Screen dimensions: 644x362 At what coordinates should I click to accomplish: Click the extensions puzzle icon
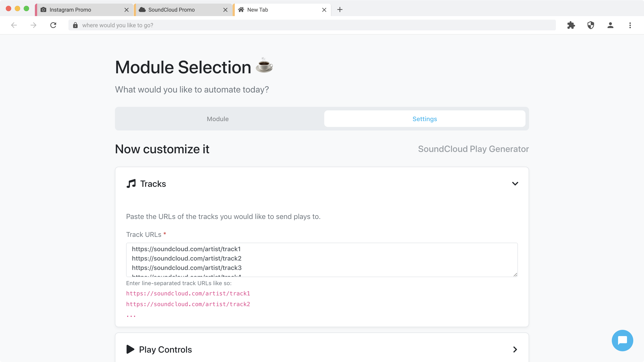(x=571, y=25)
